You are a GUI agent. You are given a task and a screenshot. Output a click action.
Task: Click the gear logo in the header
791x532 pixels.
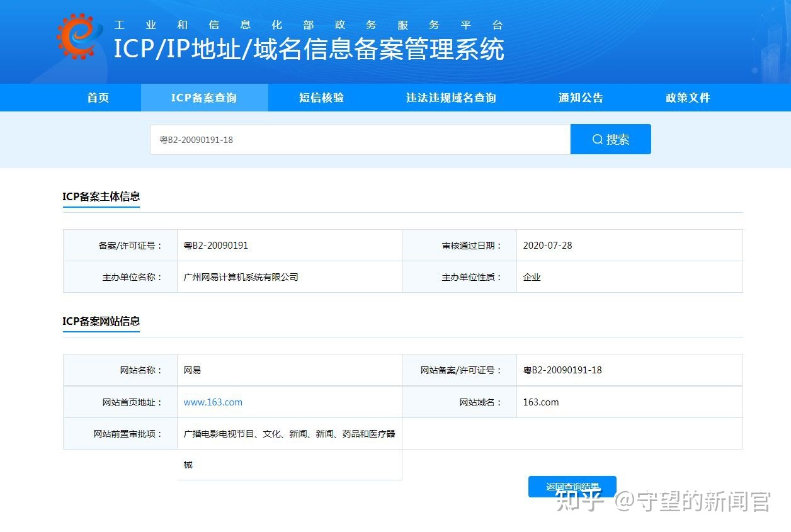[79, 36]
